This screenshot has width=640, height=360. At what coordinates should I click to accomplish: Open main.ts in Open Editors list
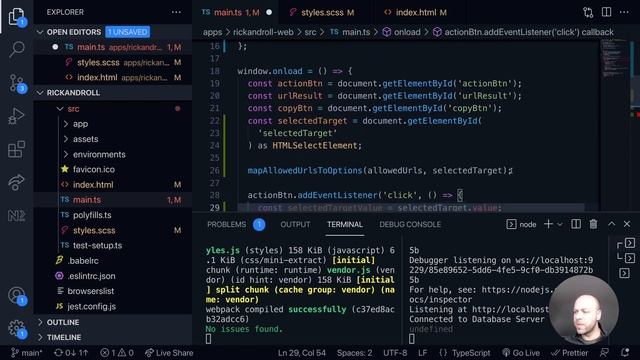pyautogui.click(x=113, y=47)
